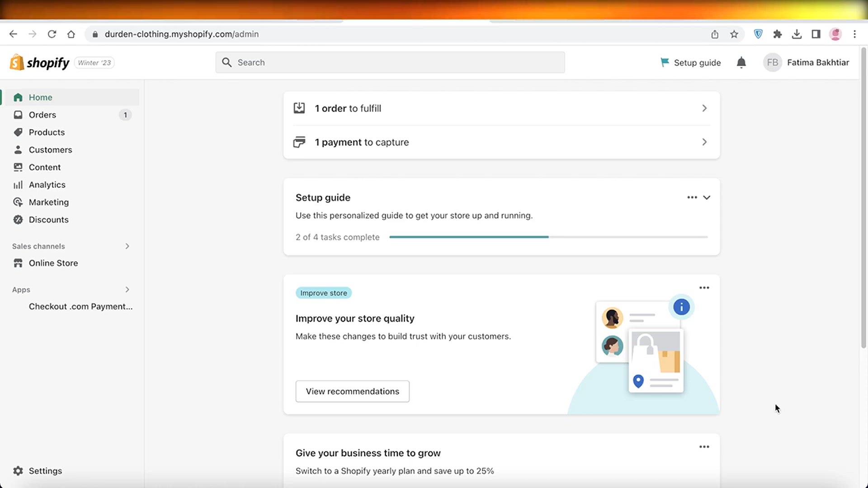Open Checkout .com Payment app

pos(80,306)
